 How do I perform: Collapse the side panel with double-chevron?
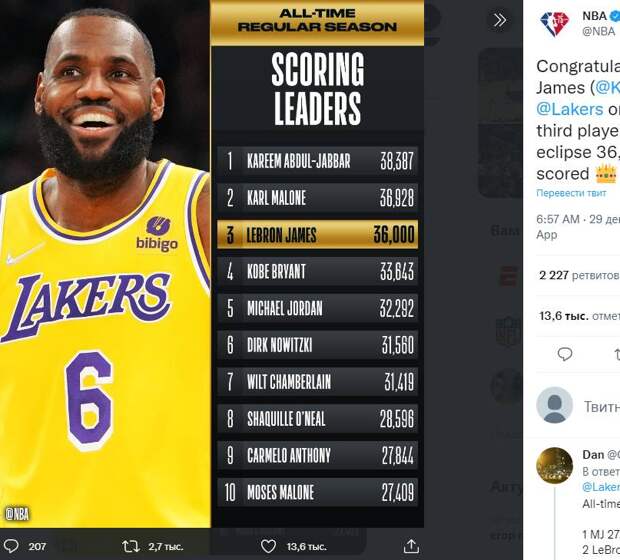tap(500, 20)
